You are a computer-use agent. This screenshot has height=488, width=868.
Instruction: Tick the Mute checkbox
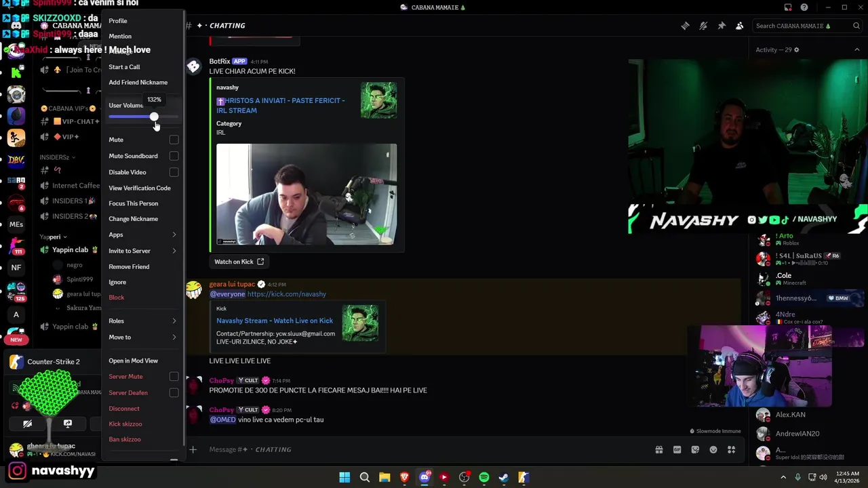coord(174,140)
